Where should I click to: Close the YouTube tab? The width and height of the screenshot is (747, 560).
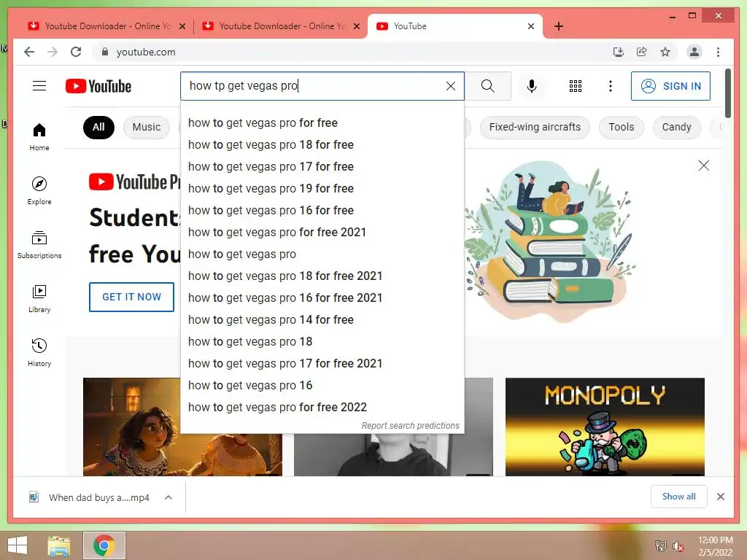531,26
